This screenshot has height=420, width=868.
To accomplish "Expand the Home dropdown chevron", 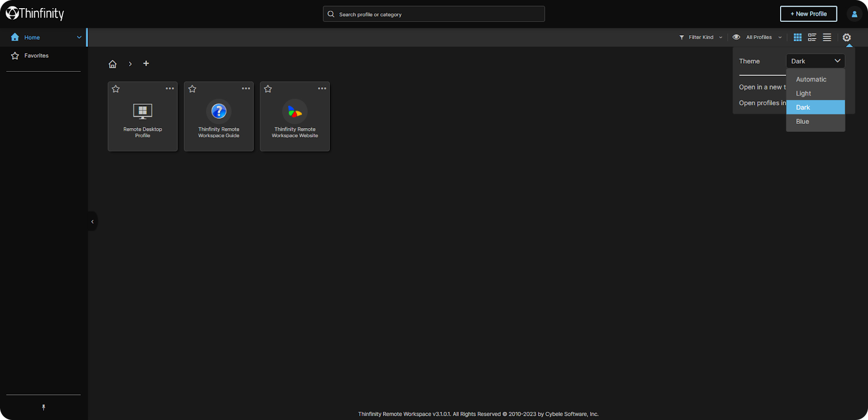I will tap(79, 37).
